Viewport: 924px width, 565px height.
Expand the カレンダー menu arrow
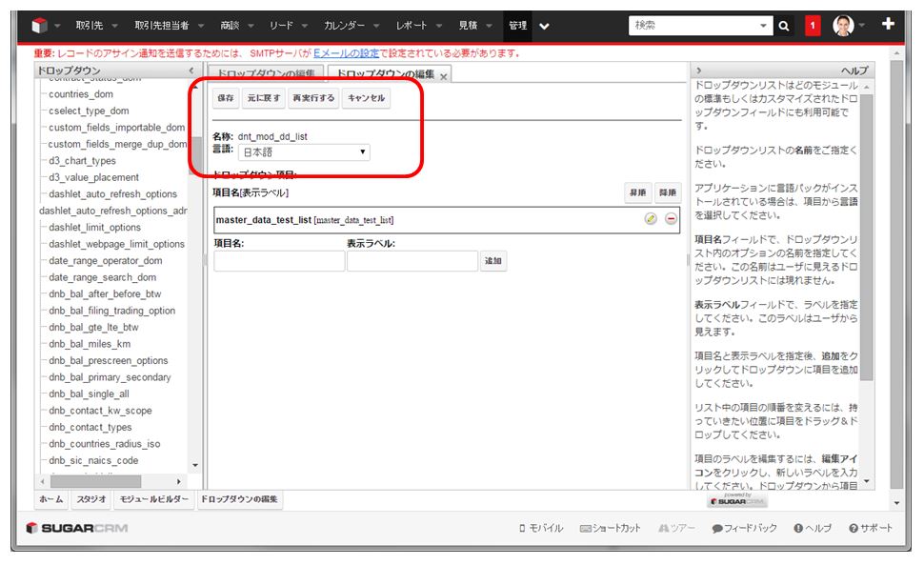[376, 26]
